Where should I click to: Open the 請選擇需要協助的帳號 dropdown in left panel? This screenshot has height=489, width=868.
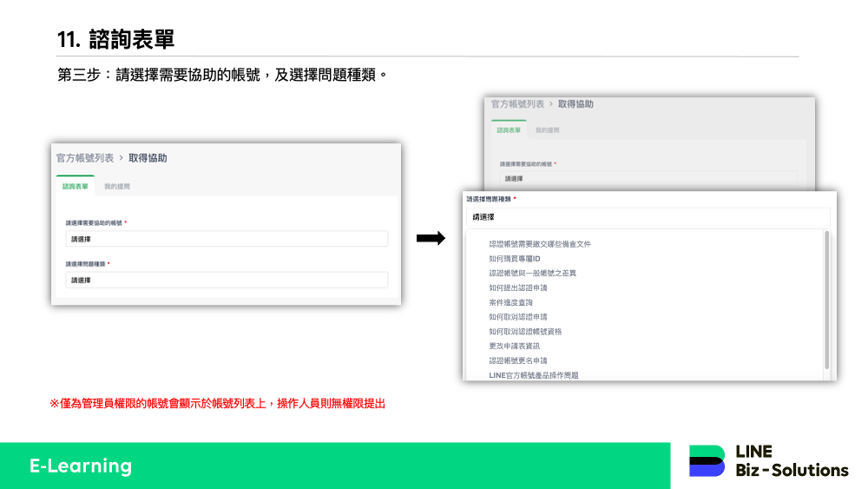(x=227, y=239)
